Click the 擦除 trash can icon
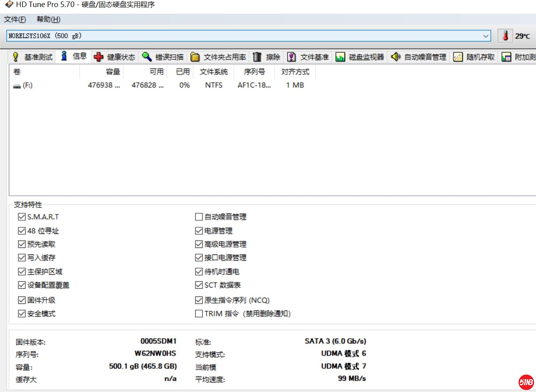 point(257,57)
